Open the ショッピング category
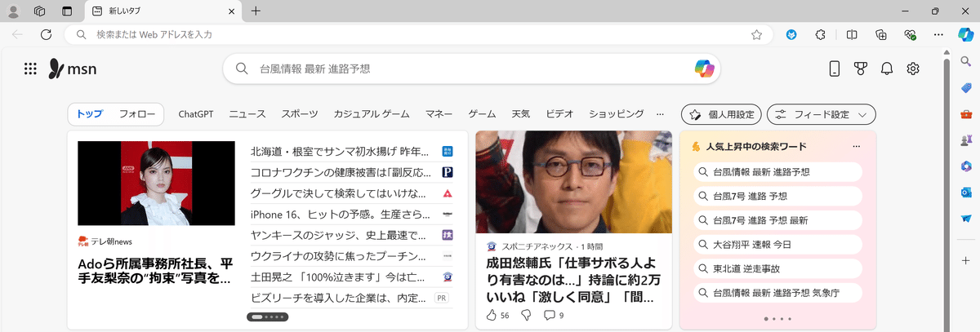Image resolution: width=980 pixels, height=332 pixels. [617, 114]
